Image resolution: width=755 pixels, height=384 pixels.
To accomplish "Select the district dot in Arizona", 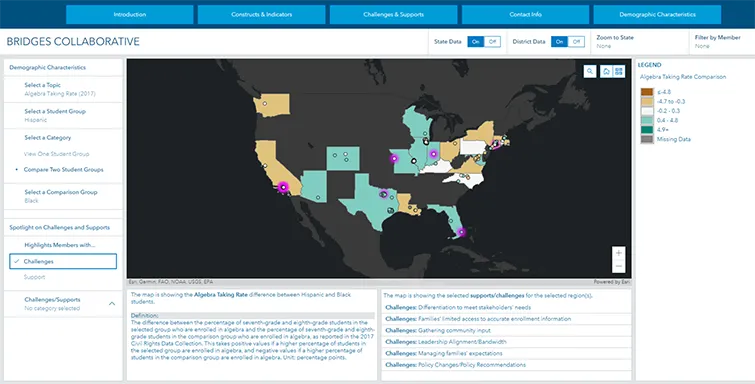I will (318, 197).
